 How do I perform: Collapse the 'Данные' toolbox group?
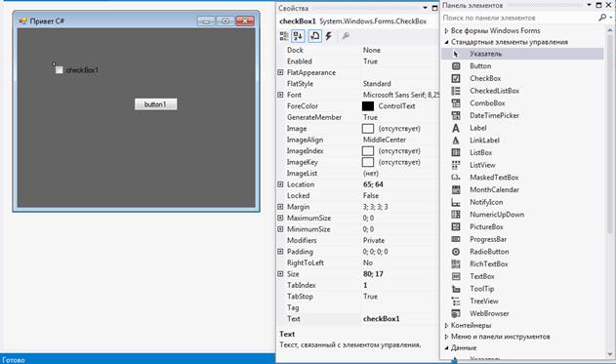click(447, 348)
